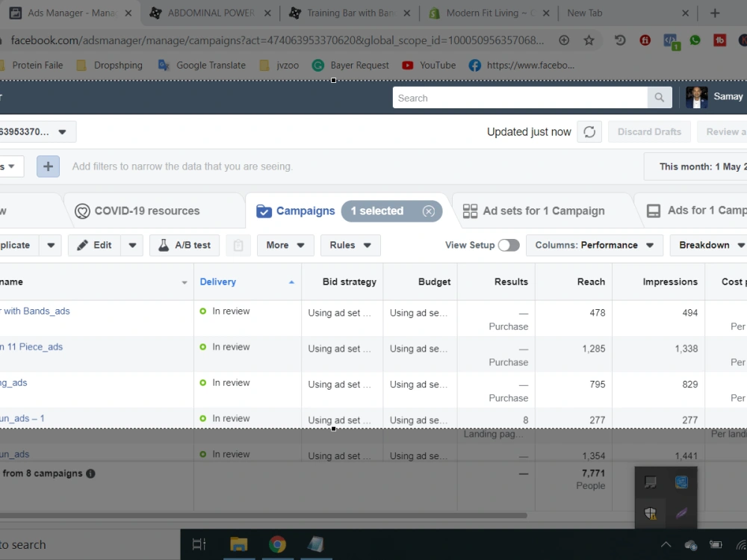The image size is (747, 560).
Task: Open the Windows Security tray icon
Action: (651, 513)
